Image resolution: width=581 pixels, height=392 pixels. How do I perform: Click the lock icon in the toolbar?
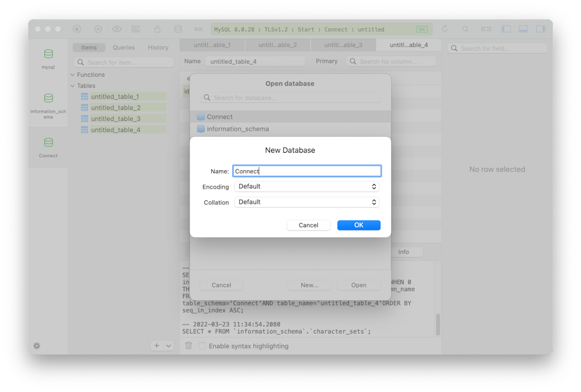(x=157, y=29)
